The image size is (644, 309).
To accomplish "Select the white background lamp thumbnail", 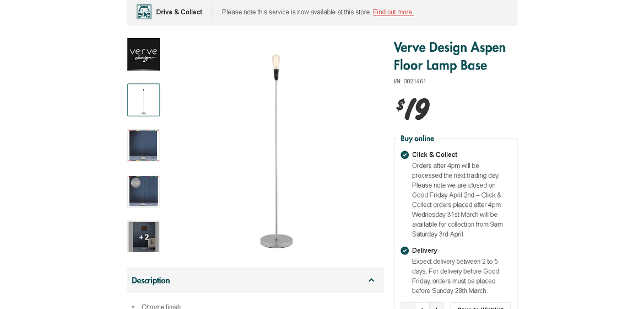I will tap(144, 100).
